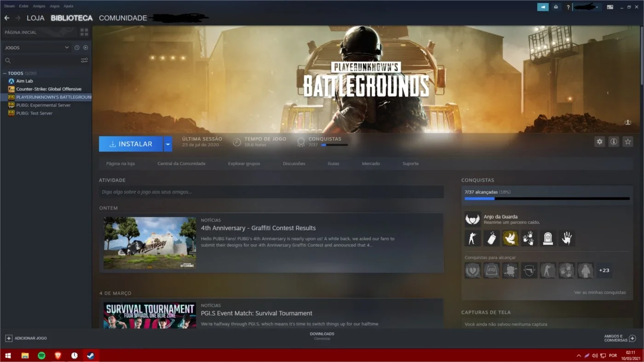Click the Anjo da Guarda achievement icon
Viewport: 644px width, 362px height.
click(472, 219)
